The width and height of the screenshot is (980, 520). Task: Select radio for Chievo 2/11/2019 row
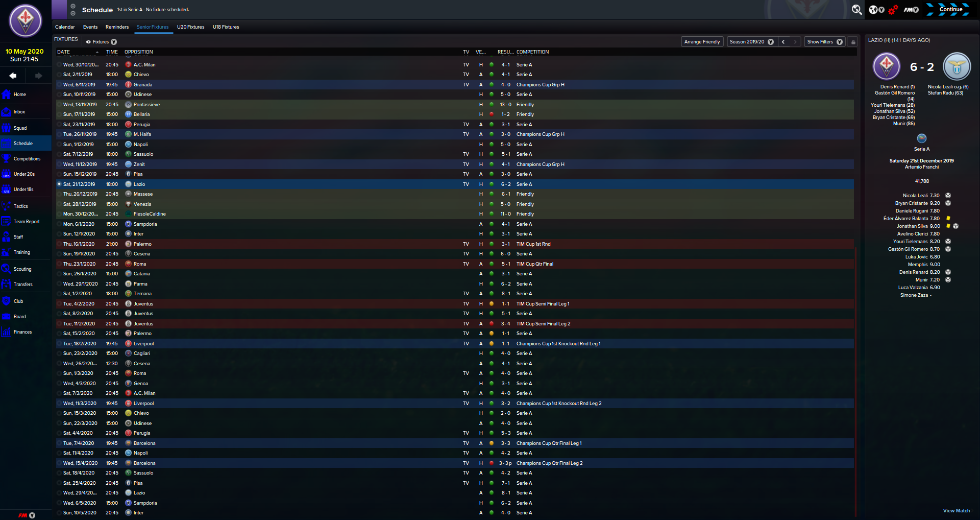59,75
